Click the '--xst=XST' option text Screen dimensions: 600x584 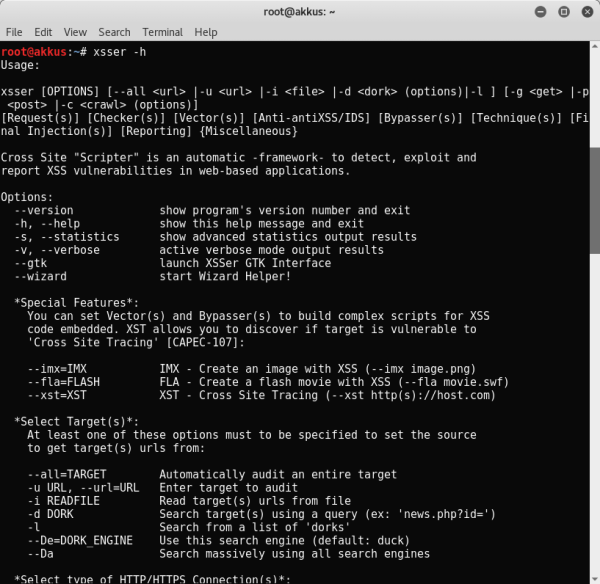[57, 395]
